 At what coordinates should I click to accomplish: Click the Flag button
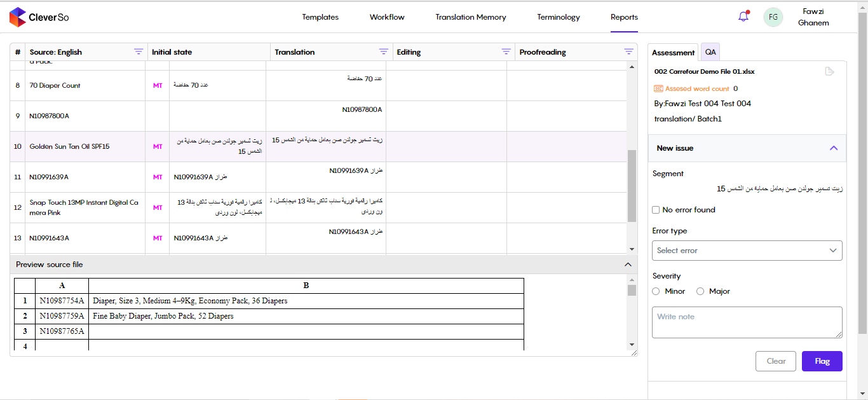pos(822,361)
